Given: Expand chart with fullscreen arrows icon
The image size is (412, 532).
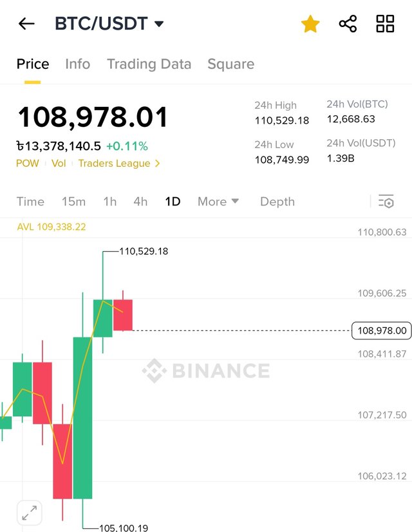Looking at the screenshot, I should point(29,513).
